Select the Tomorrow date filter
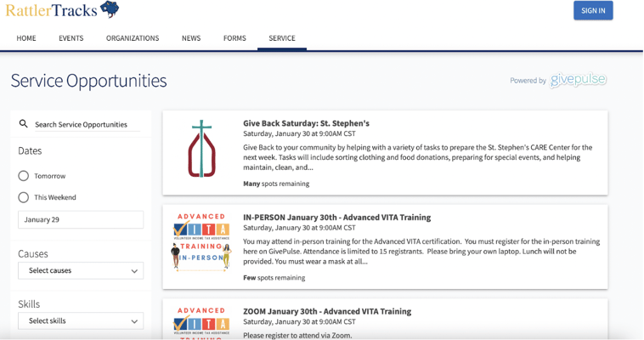 click(24, 176)
